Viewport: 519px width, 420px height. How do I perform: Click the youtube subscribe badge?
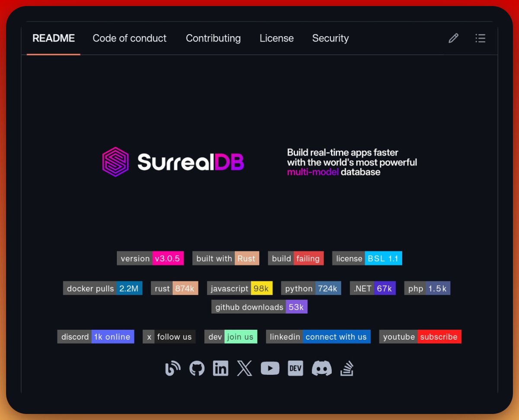tap(420, 337)
